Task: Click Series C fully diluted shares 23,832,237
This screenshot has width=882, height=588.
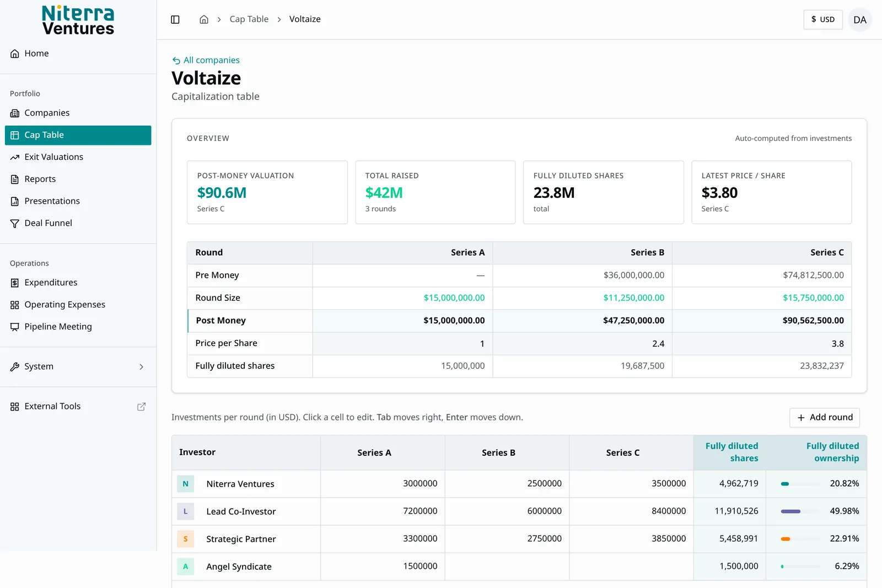Action: tap(822, 366)
